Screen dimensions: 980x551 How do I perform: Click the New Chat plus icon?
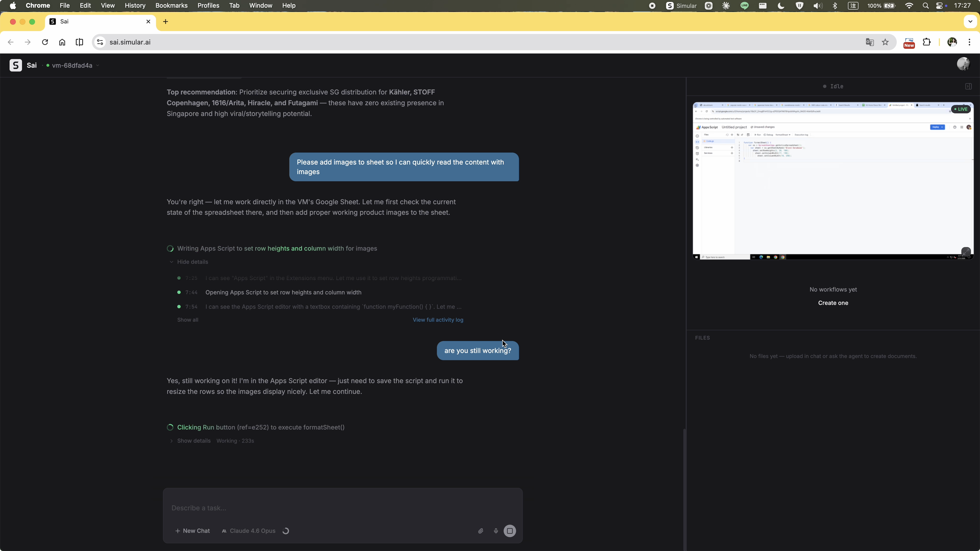click(x=178, y=531)
